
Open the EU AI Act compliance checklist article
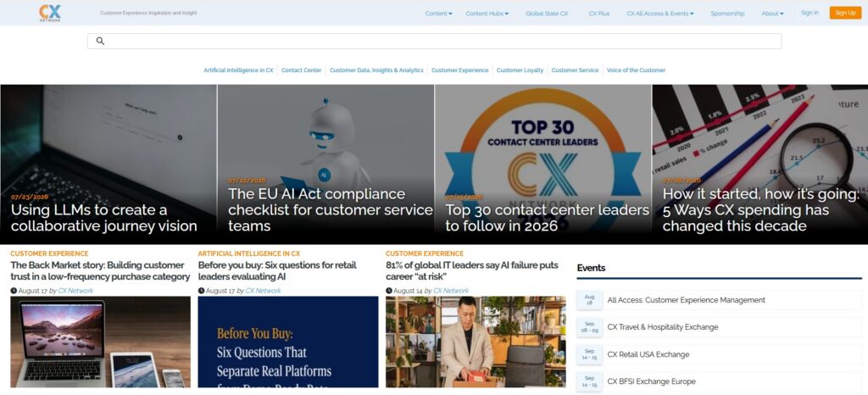coord(330,209)
